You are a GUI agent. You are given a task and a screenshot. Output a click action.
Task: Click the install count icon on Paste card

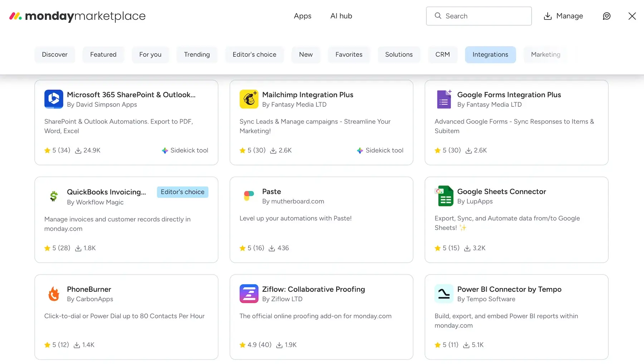[272, 248]
